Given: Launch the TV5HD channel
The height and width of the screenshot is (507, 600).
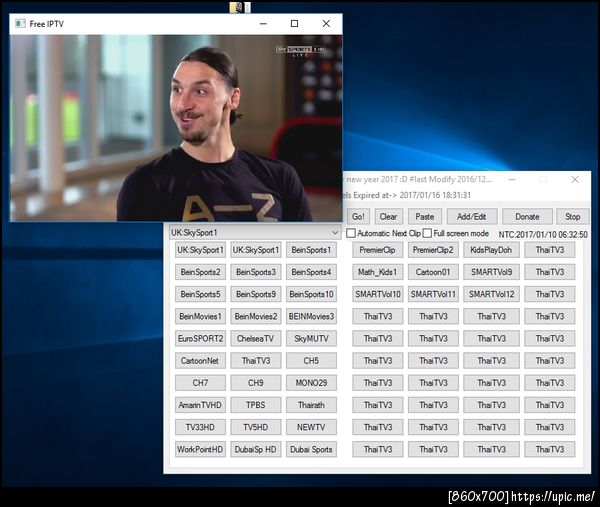Looking at the screenshot, I should click(256, 427).
